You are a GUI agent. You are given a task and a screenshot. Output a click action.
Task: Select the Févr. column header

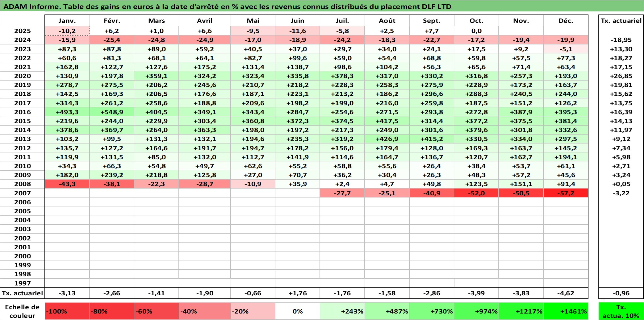click(112, 21)
